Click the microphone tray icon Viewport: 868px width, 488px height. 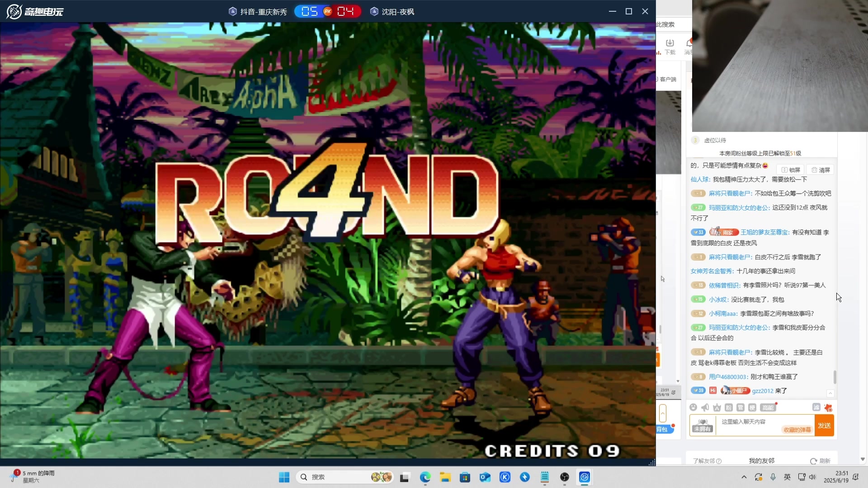tap(773, 477)
